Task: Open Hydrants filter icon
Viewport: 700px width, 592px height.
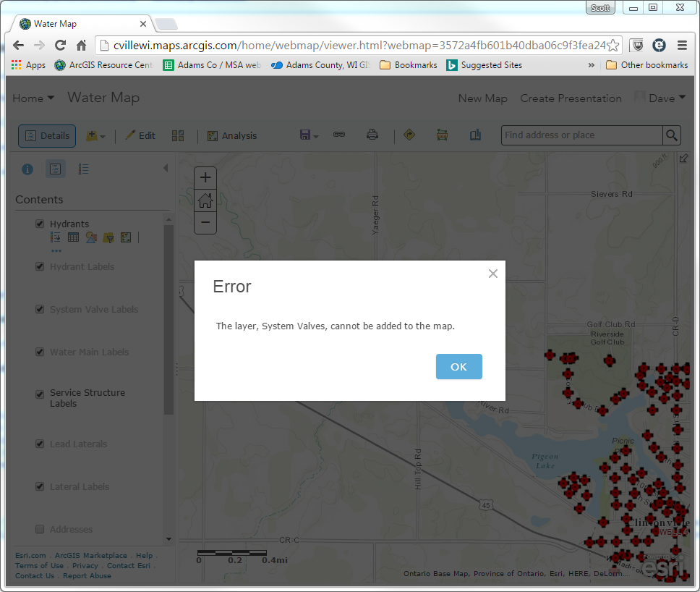Action: pos(108,237)
